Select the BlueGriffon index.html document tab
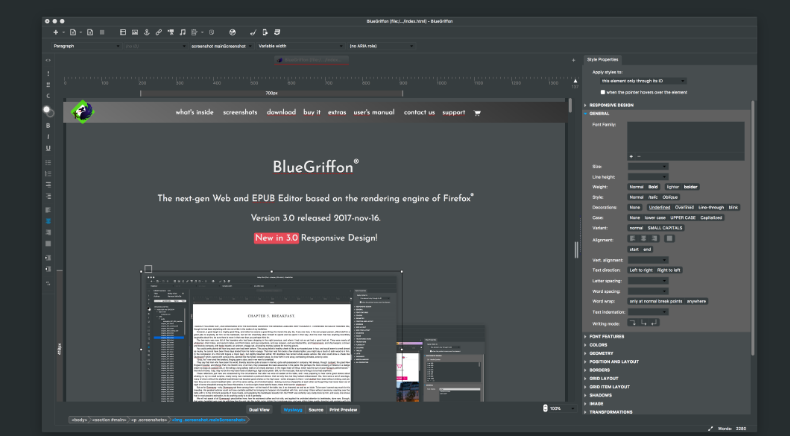The width and height of the screenshot is (790, 436). (311, 60)
